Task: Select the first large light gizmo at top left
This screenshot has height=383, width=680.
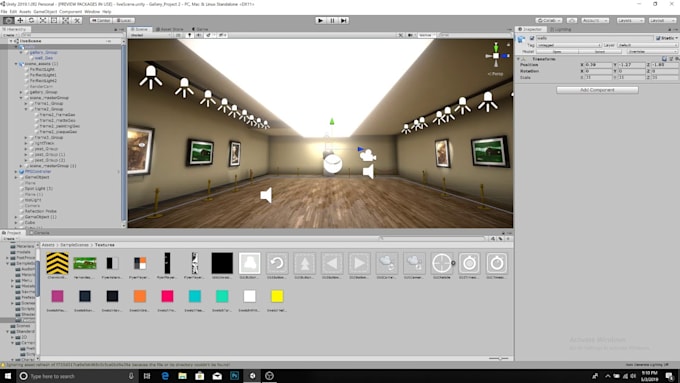Action: click(x=151, y=77)
